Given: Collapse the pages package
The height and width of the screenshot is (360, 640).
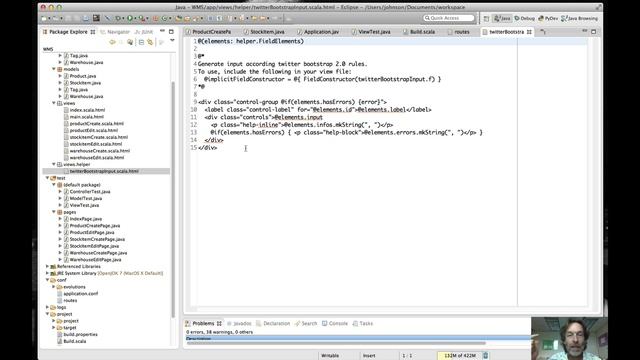Looking at the screenshot, I should tap(53, 212).
